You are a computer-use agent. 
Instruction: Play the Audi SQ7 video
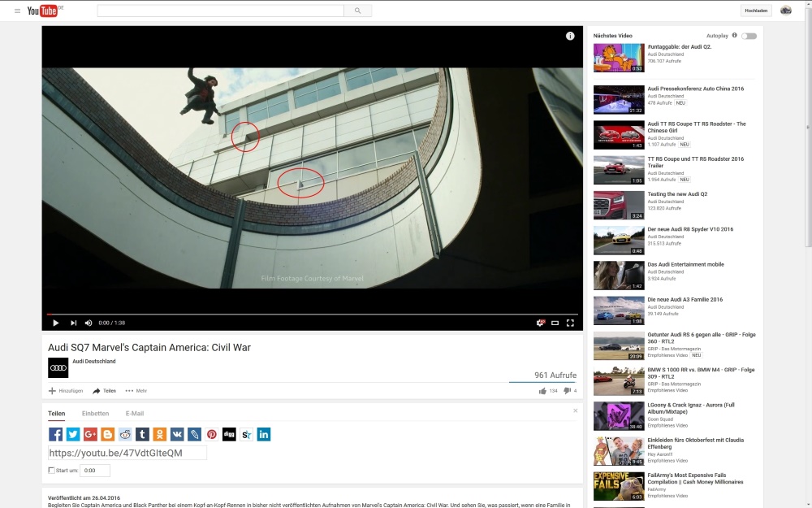55,323
